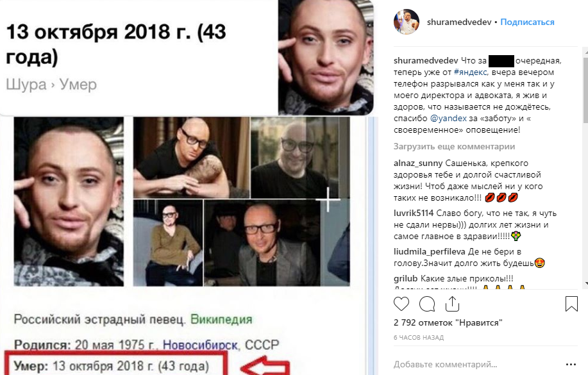Open the @yandex mention
Viewport: 588px width, 375px height.
[x=448, y=119]
